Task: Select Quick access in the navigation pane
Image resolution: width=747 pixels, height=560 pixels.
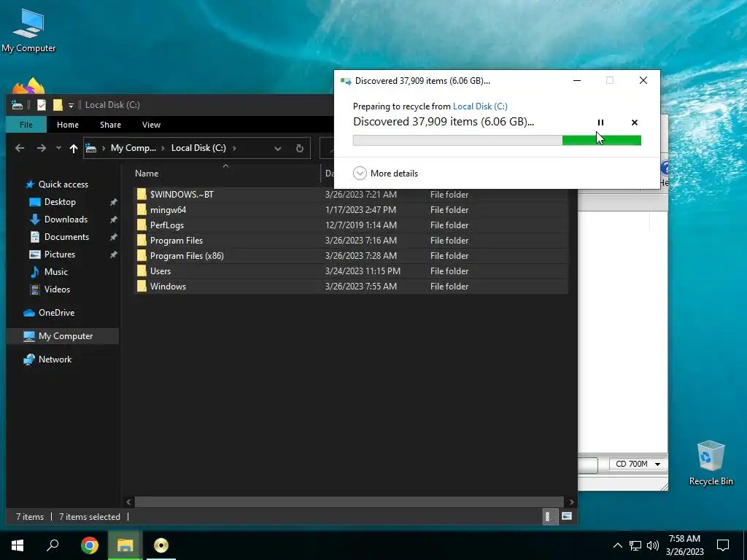Action: pyautogui.click(x=63, y=184)
